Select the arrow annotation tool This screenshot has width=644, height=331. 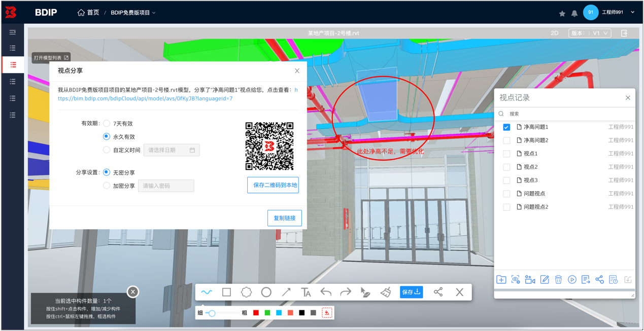pyautogui.click(x=286, y=292)
